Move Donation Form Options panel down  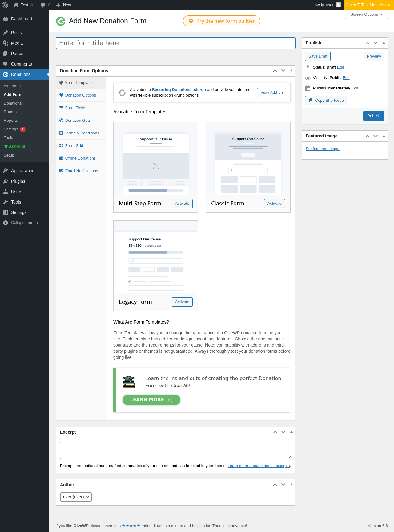click(283, 71)
